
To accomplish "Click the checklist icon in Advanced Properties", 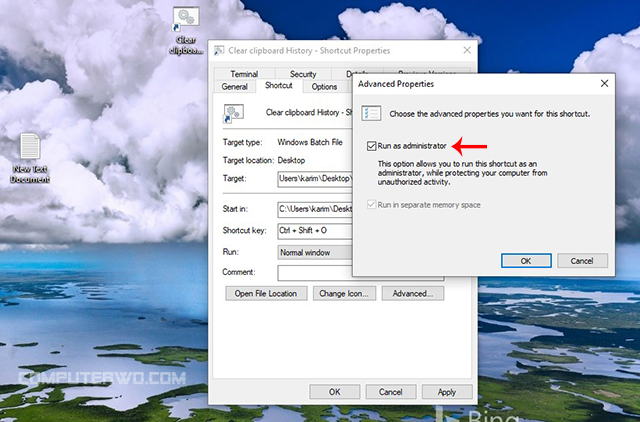I will (x=371, y=113).
